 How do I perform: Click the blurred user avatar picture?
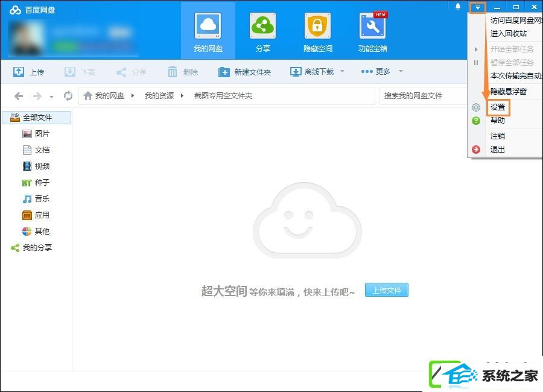(27, 37)
